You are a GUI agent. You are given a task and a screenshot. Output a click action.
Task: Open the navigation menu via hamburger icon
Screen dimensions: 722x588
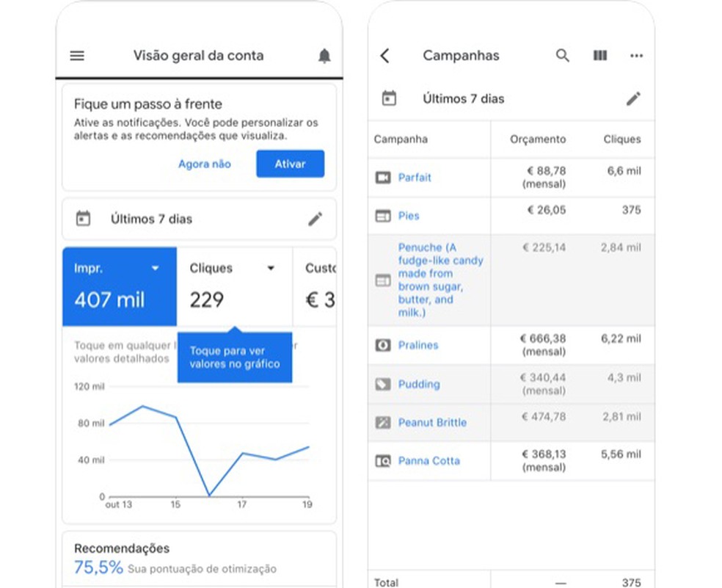(76, 55)
